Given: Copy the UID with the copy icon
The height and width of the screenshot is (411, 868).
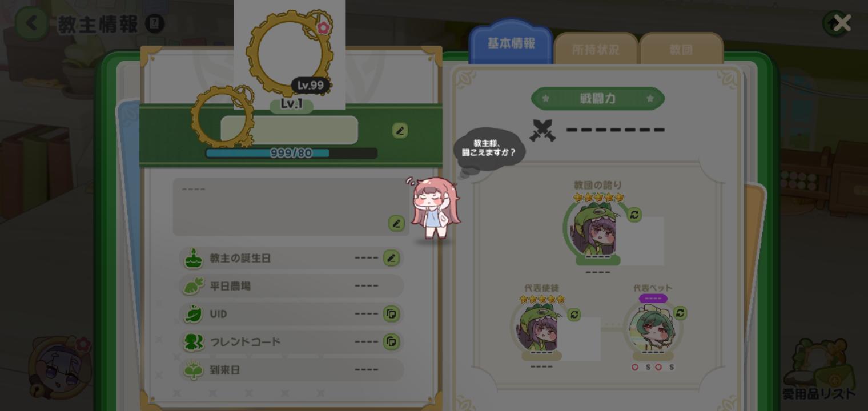Looking at the screenshot, I should [x=391, y=314].
